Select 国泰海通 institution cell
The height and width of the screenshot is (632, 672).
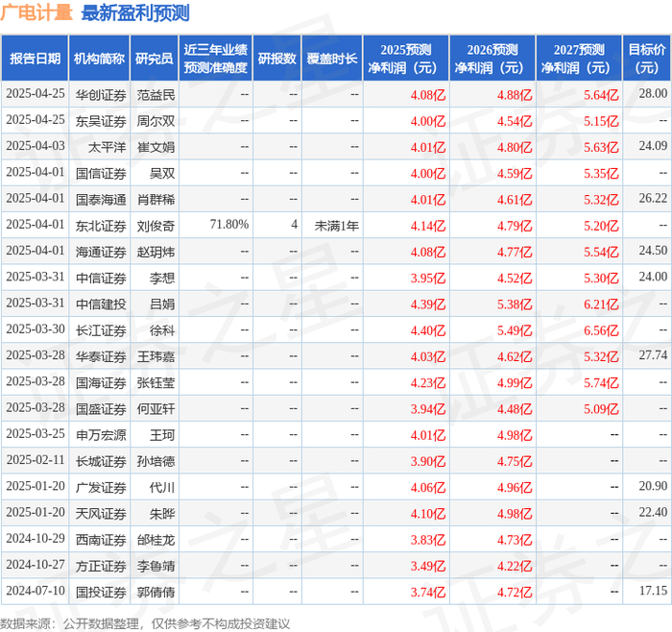click(101, 200)
